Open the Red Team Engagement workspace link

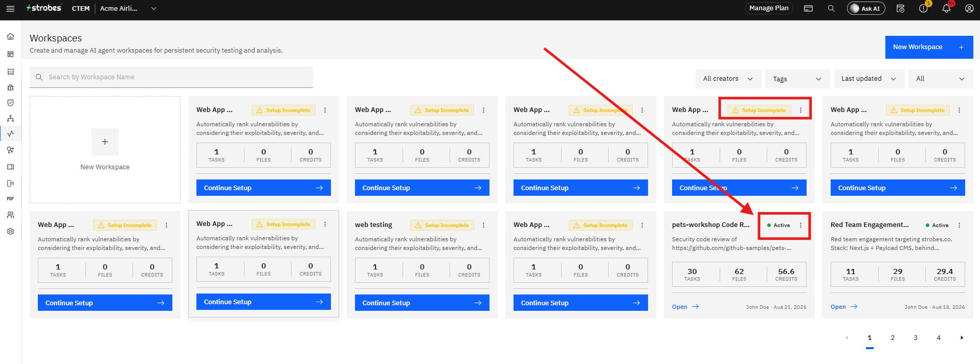tap(843, 307)
